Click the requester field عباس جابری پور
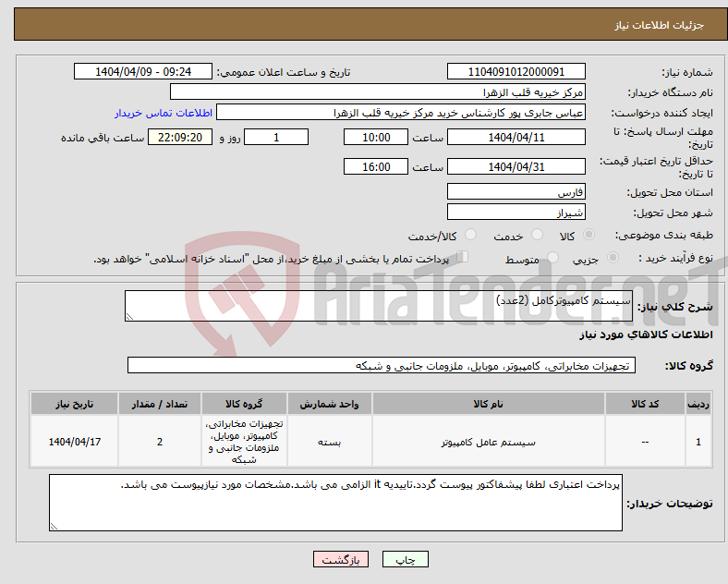 (401, 113)
